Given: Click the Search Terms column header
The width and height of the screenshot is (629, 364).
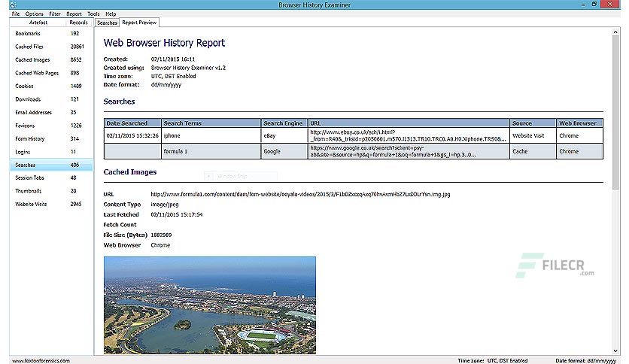Looking at the screenshot, I should [x=211, y=123].
